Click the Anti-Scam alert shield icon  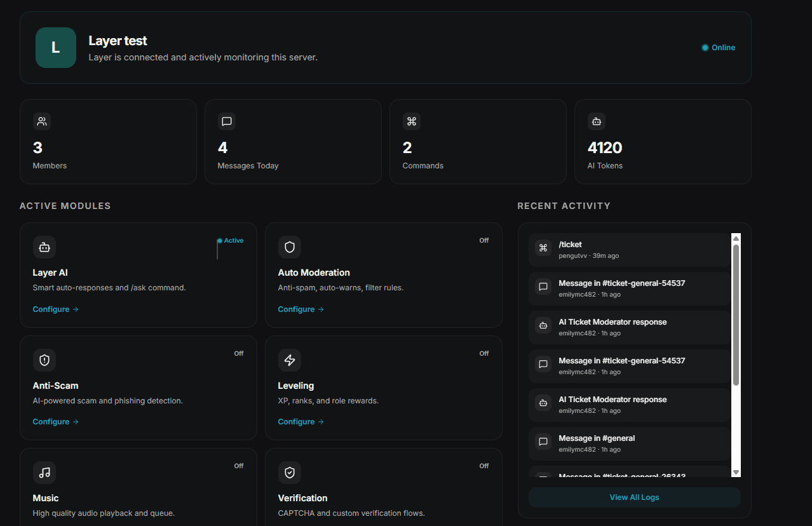pos(44,360)
